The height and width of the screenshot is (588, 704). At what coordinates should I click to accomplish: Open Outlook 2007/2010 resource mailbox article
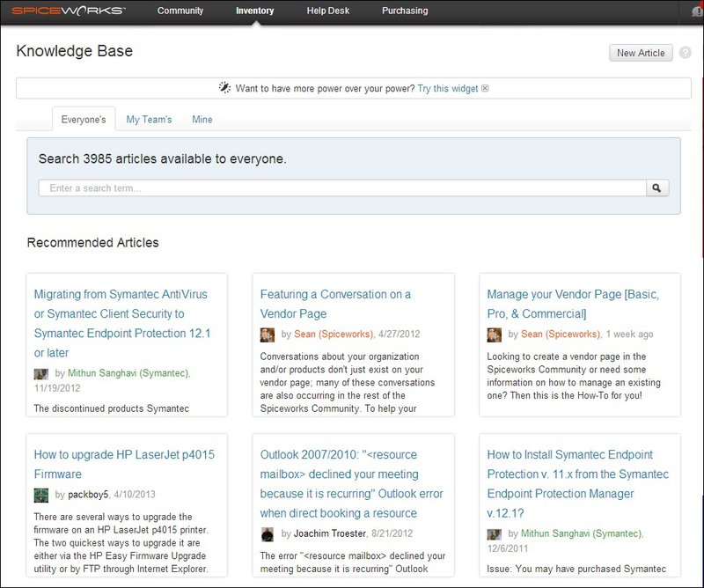point(351,484)
